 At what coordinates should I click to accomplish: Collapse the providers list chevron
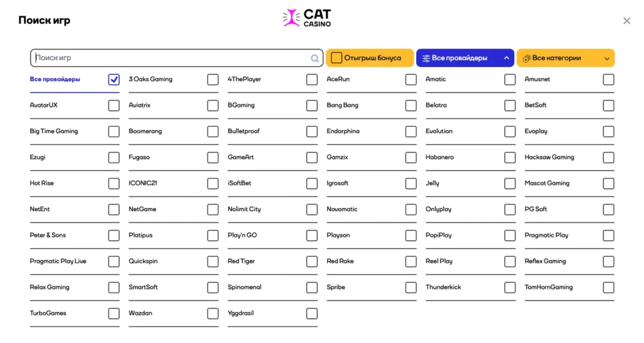coord(506,58)
